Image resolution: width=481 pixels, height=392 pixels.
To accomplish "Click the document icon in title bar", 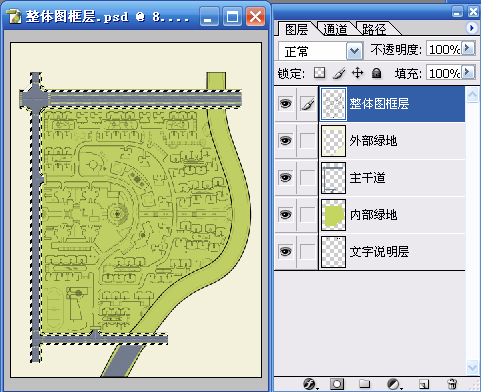I will [x=14, y=16].
